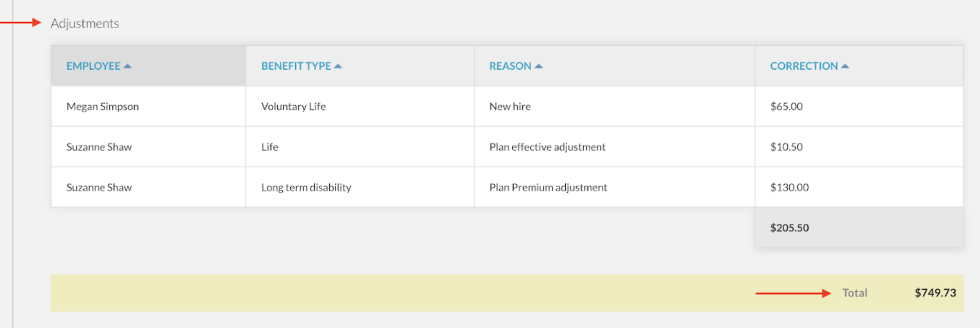Screen dimensions: 980x328
Task: Sort table by CORRECTION column header
Action: [804, 66]
